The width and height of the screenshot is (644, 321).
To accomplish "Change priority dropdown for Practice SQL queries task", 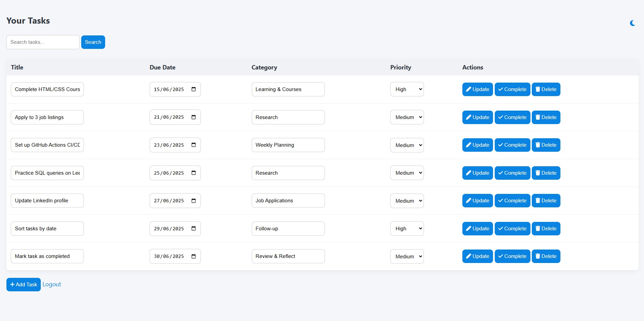I will click(407, 173).
